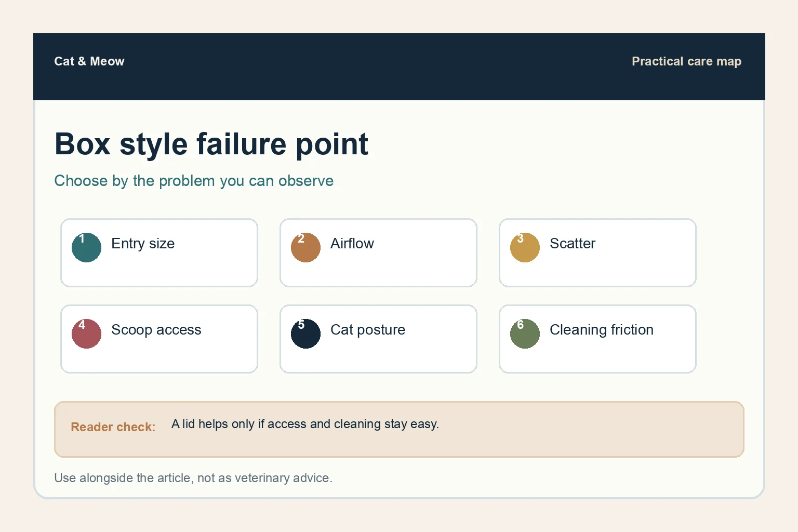Choose the Scoop access card
The width and height of the screenshot is (798, 532).
159,339
